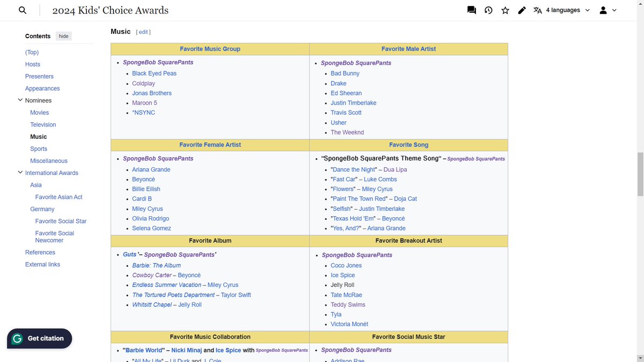The width and height of the screenshot is (644, 362).
Task: Open the search magnifier icon
Action: pyautogui.click(x=23, y=10)
